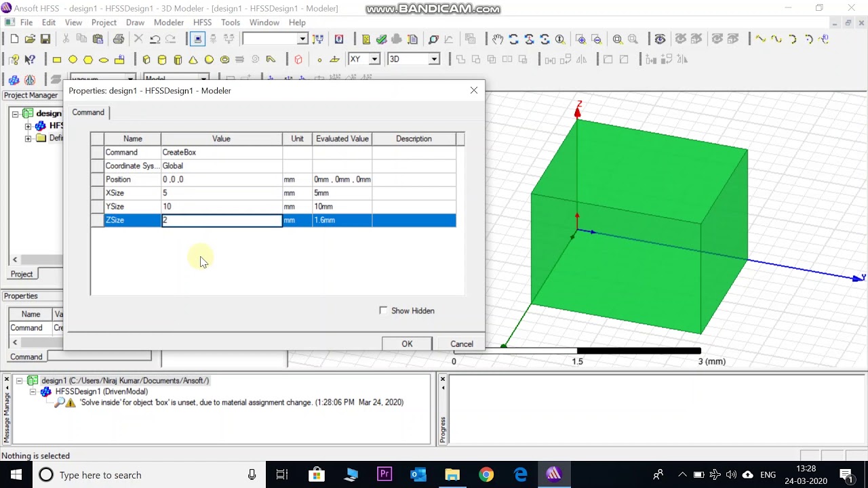Image resolution: width=868 pixels, height=488 pixels.
Task: Click the eye visibility icon in toolbar
Action: pyautogui.click(x=660, y=39)
